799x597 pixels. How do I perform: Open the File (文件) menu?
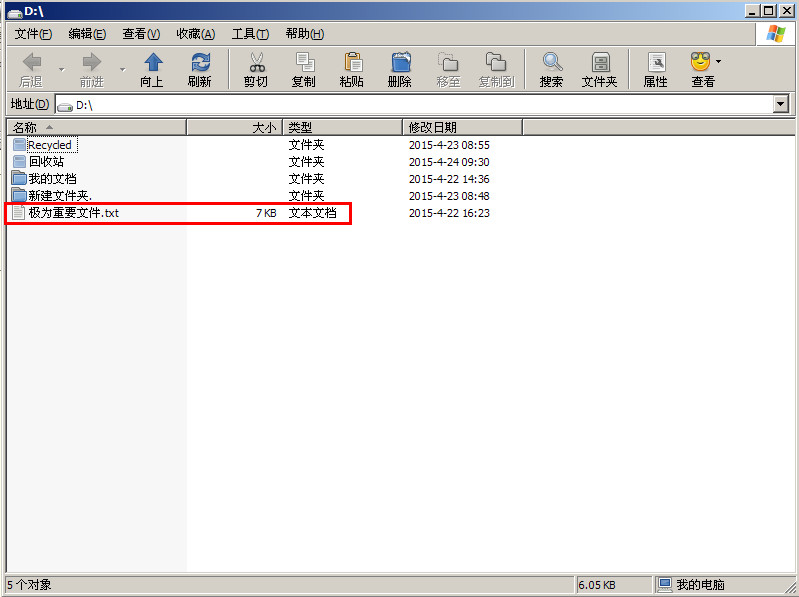click(35, 34)
